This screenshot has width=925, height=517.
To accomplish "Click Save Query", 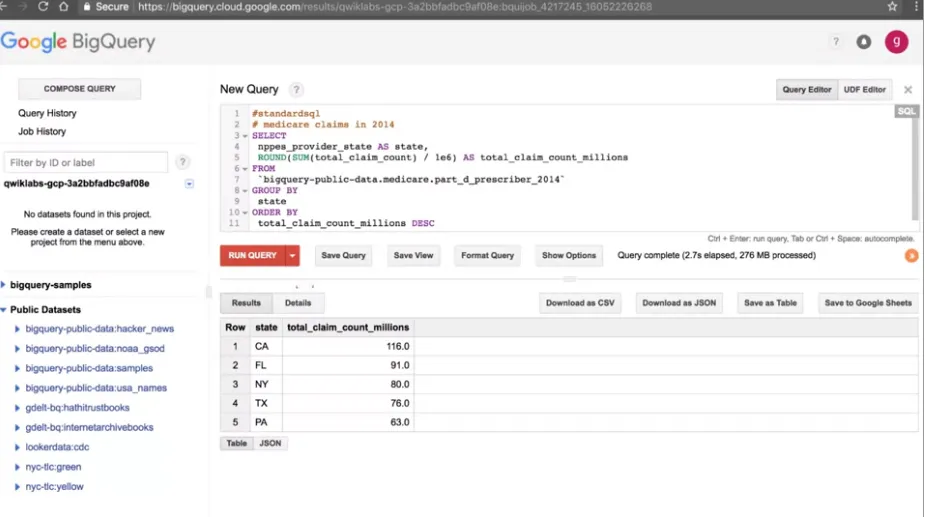I will coord(343,256).
